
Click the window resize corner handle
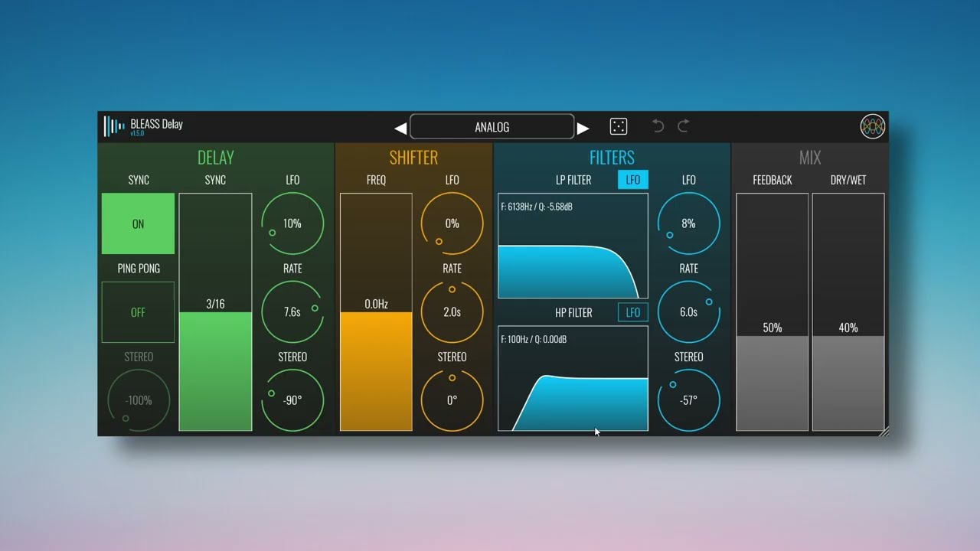click(884, 432)
